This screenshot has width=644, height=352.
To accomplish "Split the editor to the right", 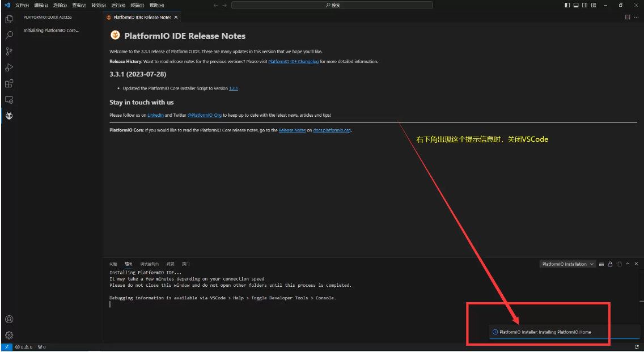I will click(628, 17).
